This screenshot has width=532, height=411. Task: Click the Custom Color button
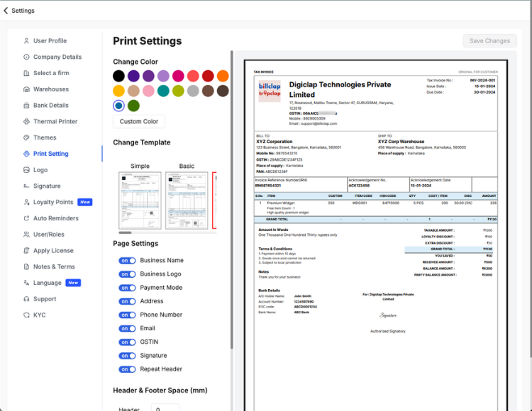click(139, 121)
